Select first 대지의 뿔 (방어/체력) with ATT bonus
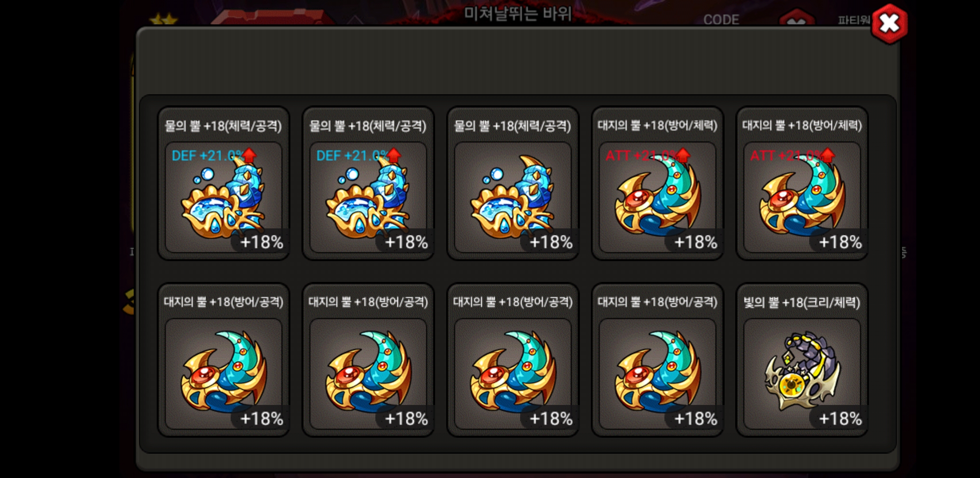This screenshot has width=980, height=478. [x=657, y=197]
